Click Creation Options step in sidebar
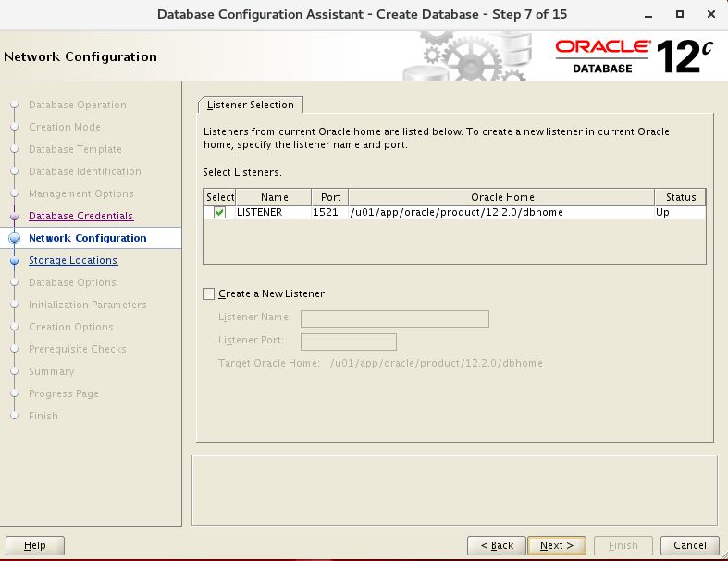728x561 pixels. (71, 327)
